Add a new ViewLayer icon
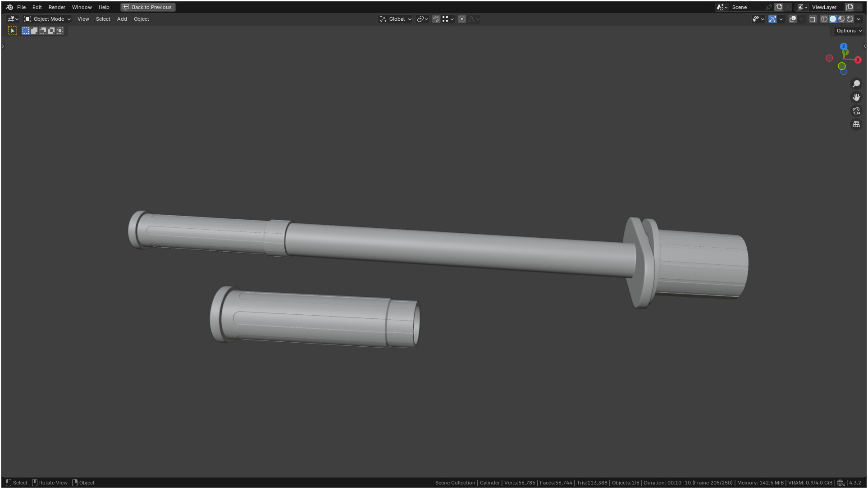The image size is (868, 489). (x=850, y=7)
